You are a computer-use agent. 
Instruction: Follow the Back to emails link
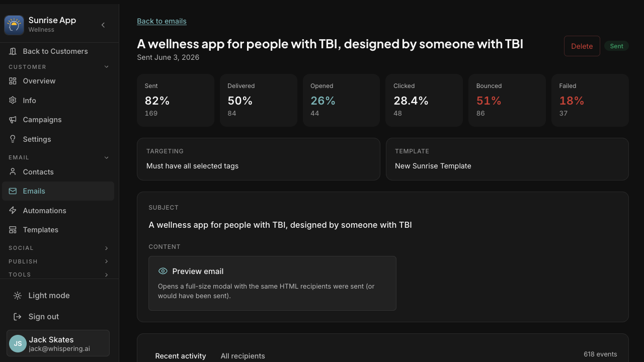point(162,21)
